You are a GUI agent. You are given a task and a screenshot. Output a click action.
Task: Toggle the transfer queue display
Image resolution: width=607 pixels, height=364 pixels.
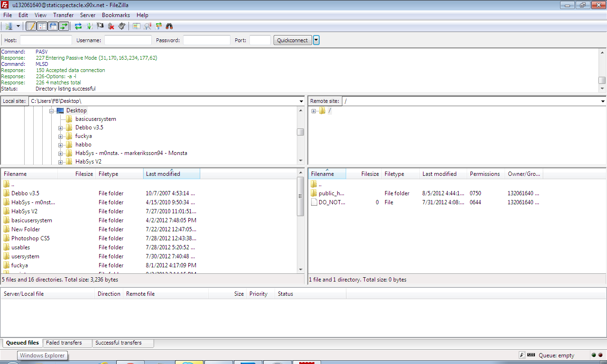[64, 26]
